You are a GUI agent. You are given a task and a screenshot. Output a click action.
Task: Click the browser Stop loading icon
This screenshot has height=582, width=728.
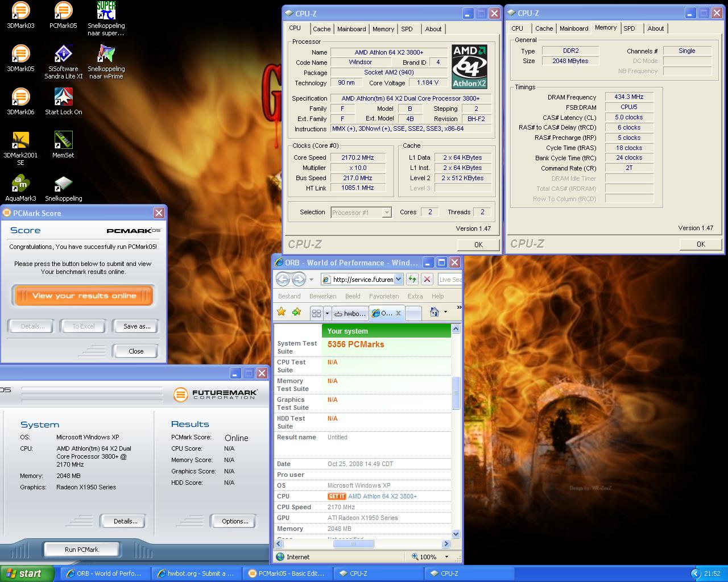click(427, 279)
